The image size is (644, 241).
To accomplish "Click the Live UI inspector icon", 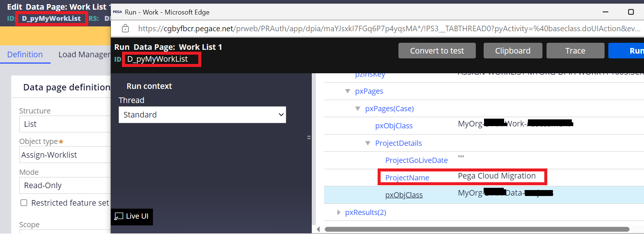I will click(119, 216).
